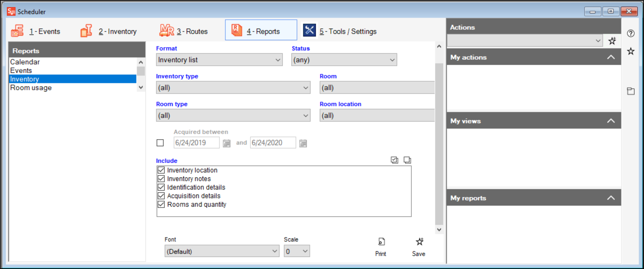Click the add-to-favorites star beside Actions dropdown

point(612,41)
